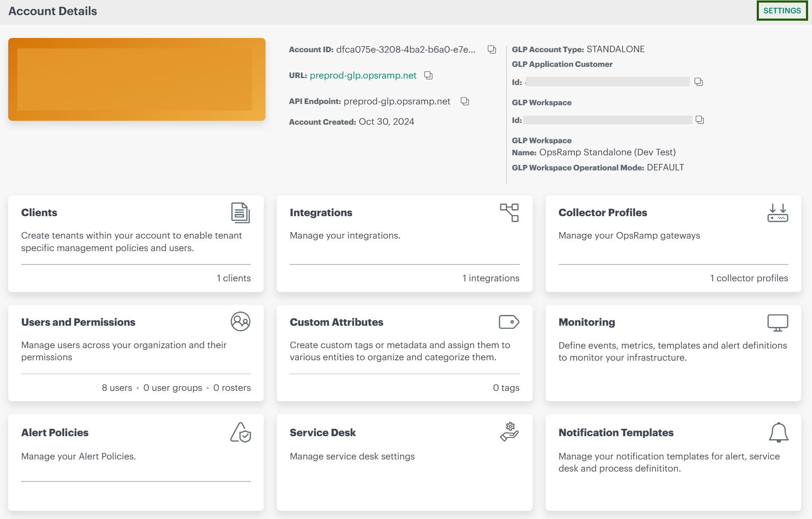
Task: Click the Alert Policies shield icon
Action: (x=240, y=432)
